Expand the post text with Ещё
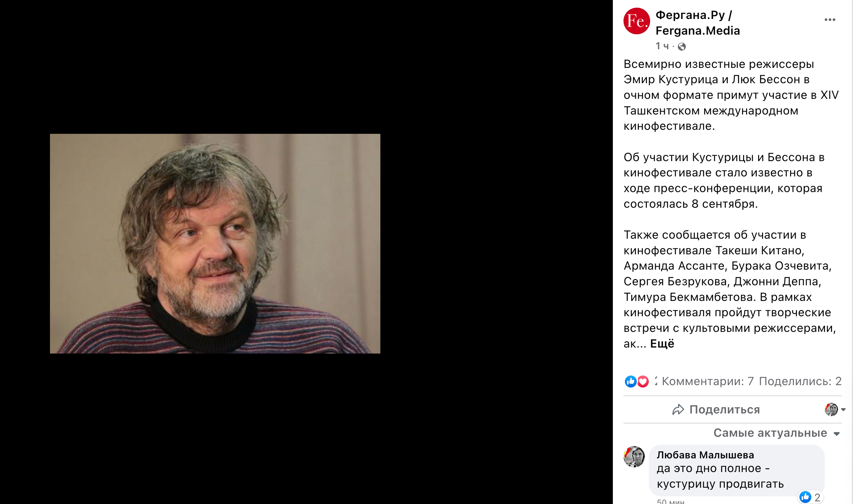 pyautogui.click(x=662, y=344)
